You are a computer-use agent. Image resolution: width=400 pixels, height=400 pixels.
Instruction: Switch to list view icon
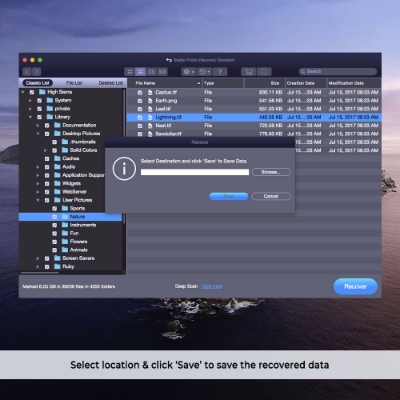coord(140,72)
